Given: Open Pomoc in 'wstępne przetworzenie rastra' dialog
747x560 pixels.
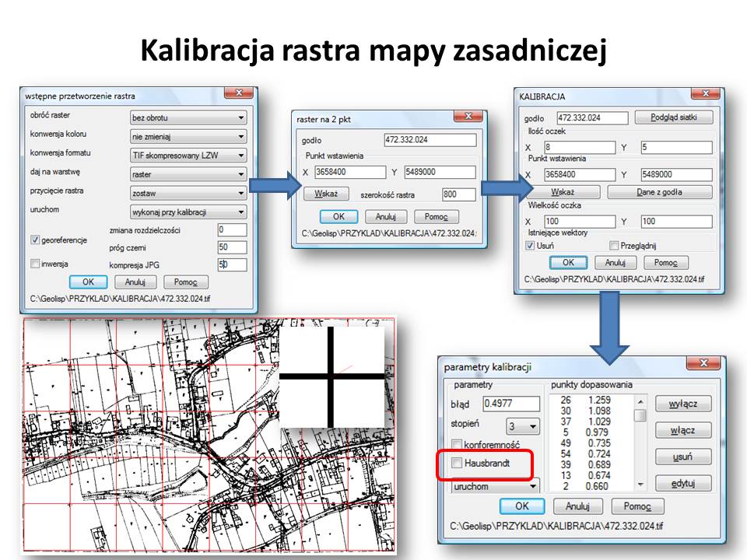Looking at the screenshot, I should click(185, 282).
